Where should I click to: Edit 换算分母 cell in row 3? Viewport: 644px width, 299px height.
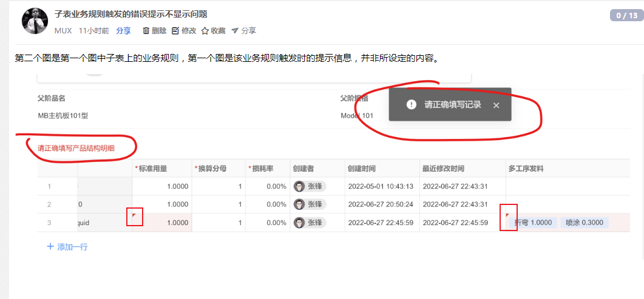pyautogui.click(x=219, y=223)
